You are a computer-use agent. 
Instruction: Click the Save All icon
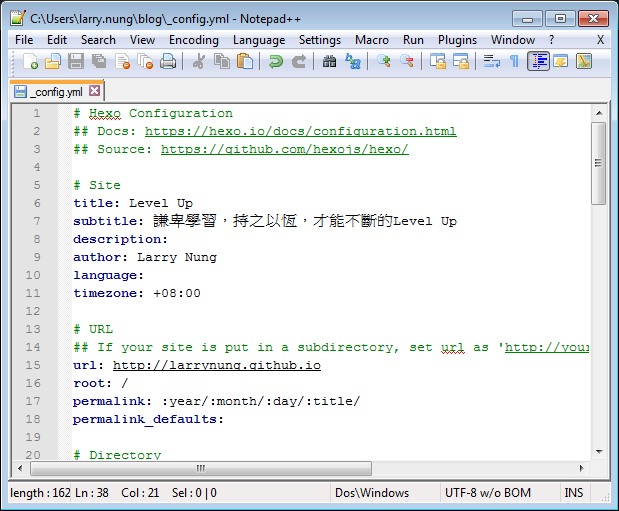99,62
